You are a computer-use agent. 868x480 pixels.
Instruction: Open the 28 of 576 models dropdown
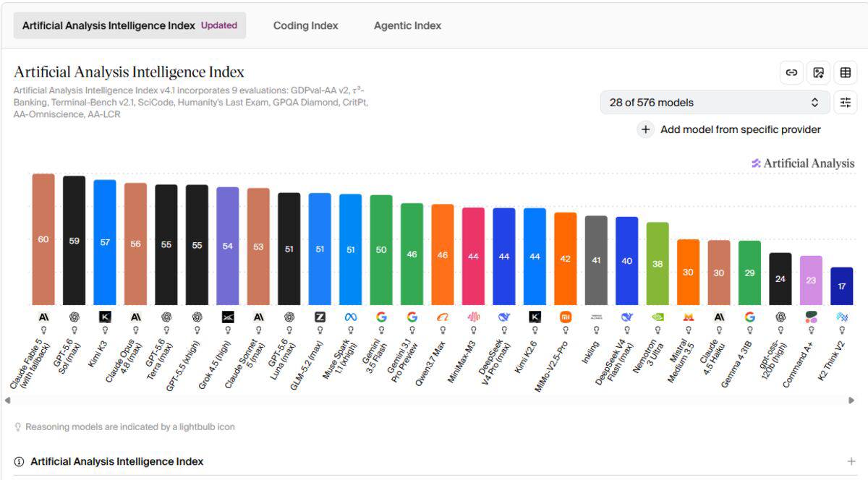715,102
